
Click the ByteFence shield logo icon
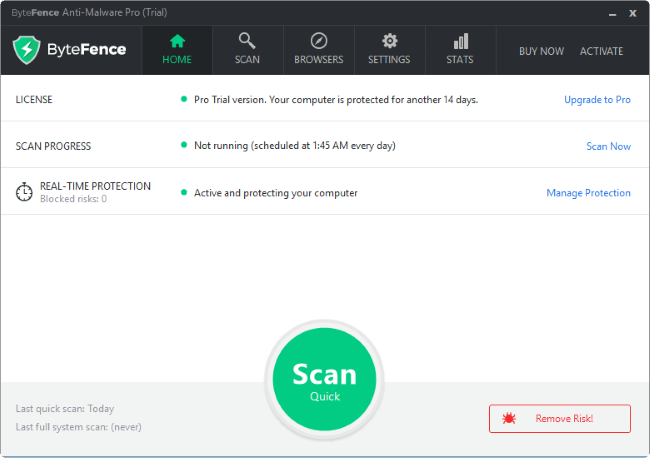(26, 50)
